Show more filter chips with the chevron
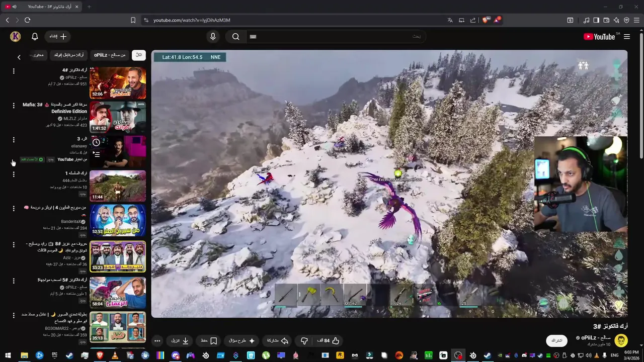Image resolution: width=644 pixels, height=362 pixels. (19, 57)
